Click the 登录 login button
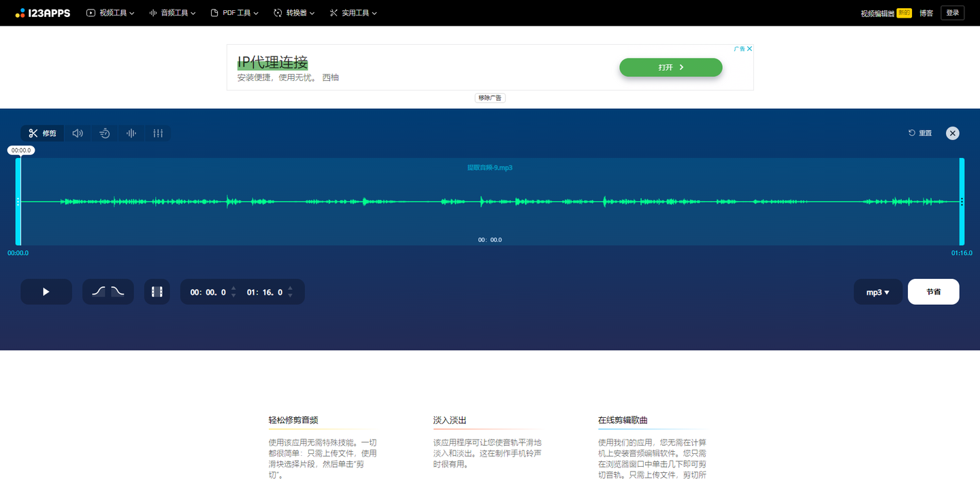The width and height of the screenshot is (980, 479). pyautogui.click(x=952, y=13)
